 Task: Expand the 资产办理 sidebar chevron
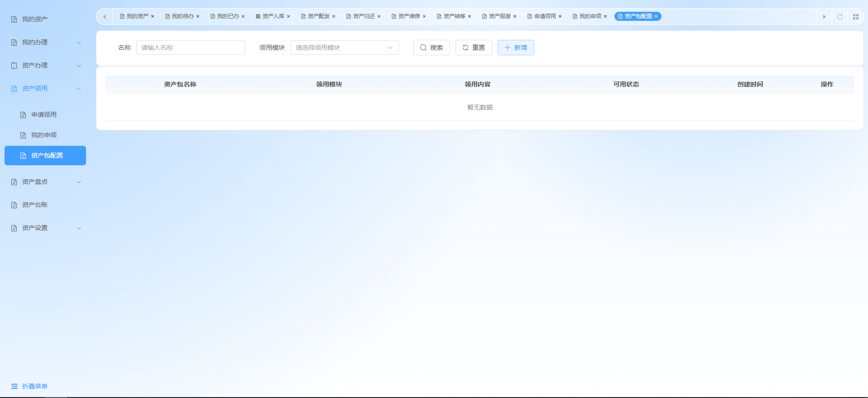(79, 66)
